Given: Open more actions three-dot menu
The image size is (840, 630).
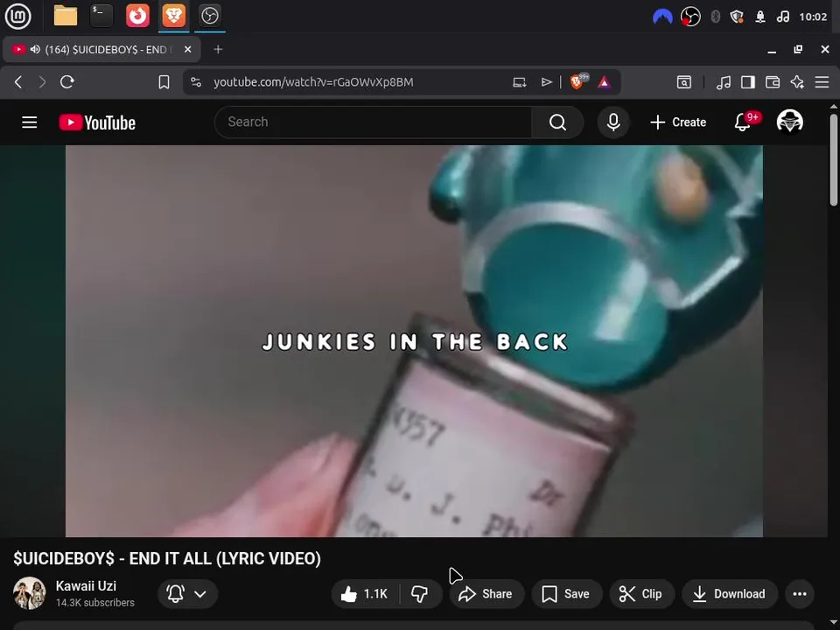Looking at the screenshot, I should pyautogui.click(x=799, y=593).
